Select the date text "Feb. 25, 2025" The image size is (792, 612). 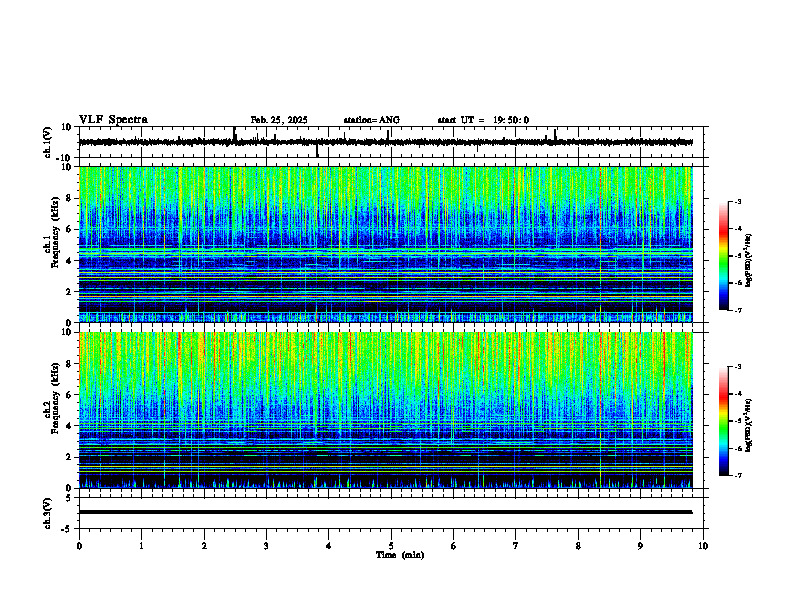click(x=279, y=120)
